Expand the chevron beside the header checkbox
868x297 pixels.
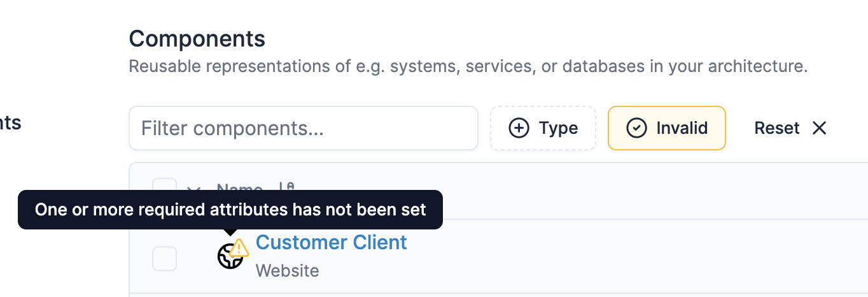194,187
